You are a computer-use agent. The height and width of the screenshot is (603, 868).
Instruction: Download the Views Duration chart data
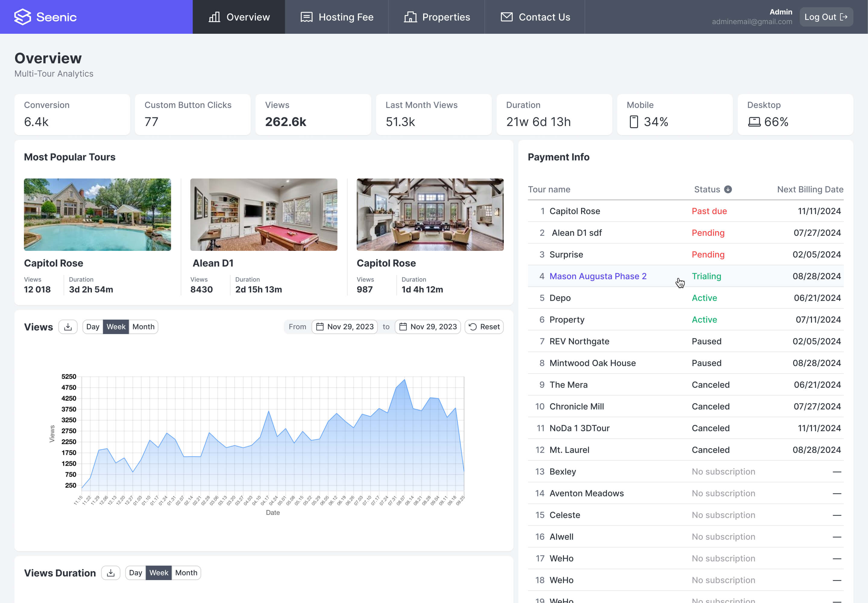tap(111, 573)
